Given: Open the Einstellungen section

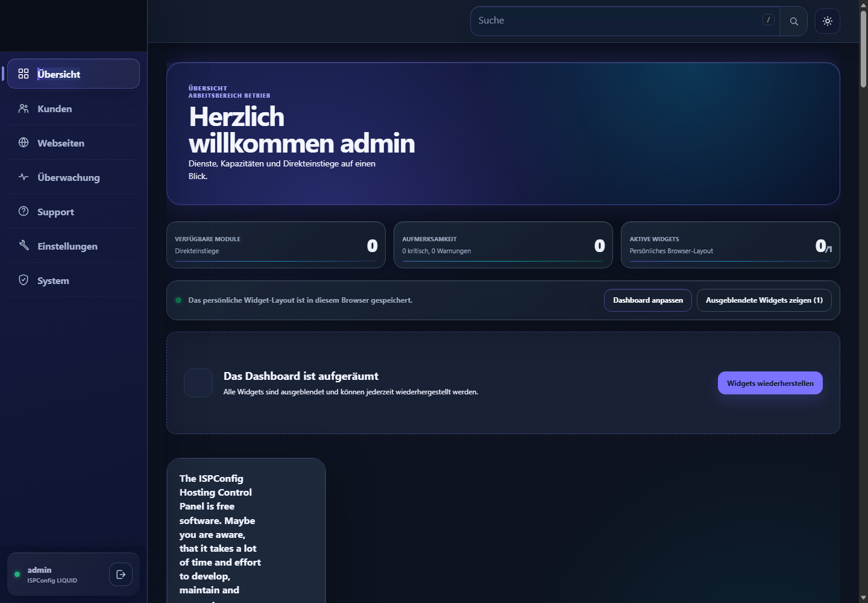Looking at the screenshot, I should (x=74, y=246).
